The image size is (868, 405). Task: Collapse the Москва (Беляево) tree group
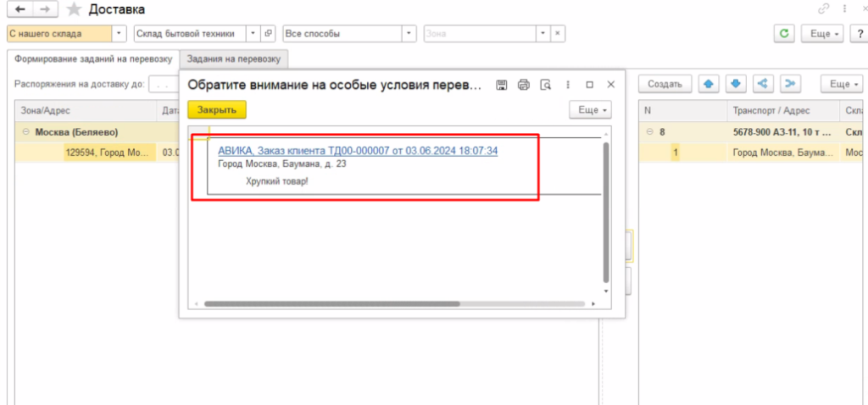tap(25, 132)
